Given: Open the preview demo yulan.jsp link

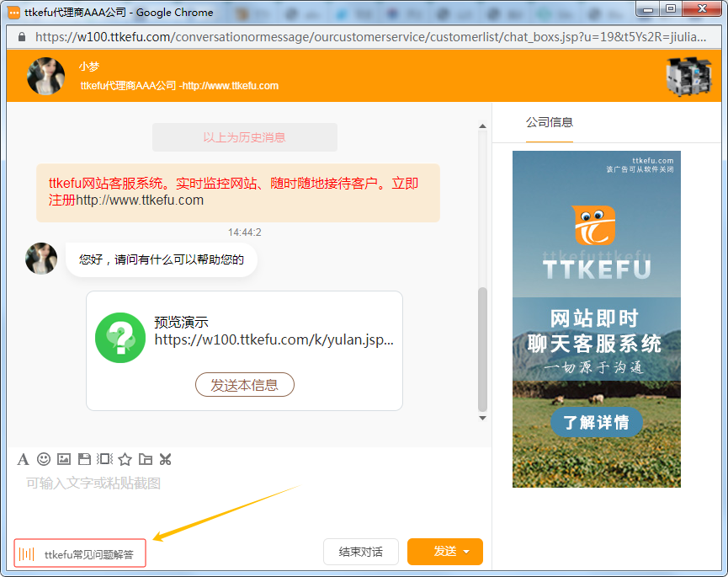Looking at the screenshot, I should click(x=274, y=339).
